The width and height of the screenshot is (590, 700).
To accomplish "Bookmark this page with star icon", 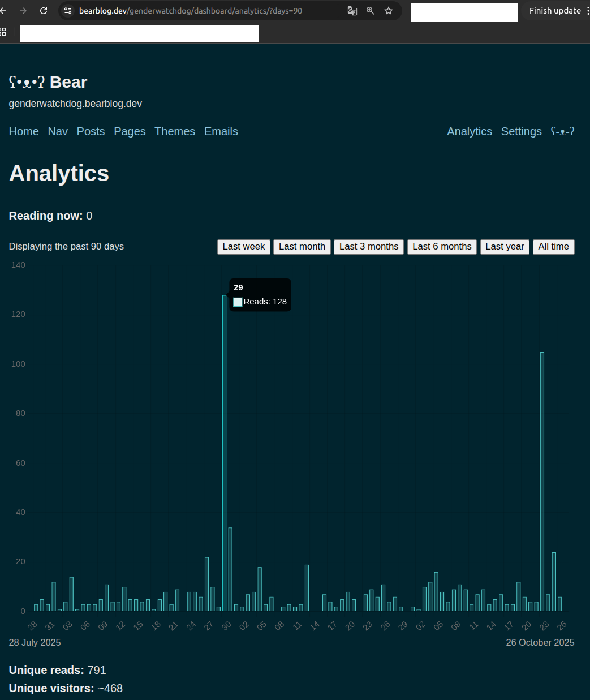I will tap(389, 11).
